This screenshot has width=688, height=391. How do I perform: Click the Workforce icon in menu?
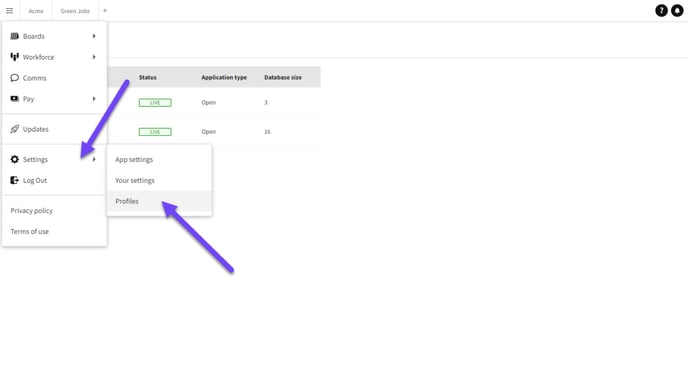tap(14, 57)
